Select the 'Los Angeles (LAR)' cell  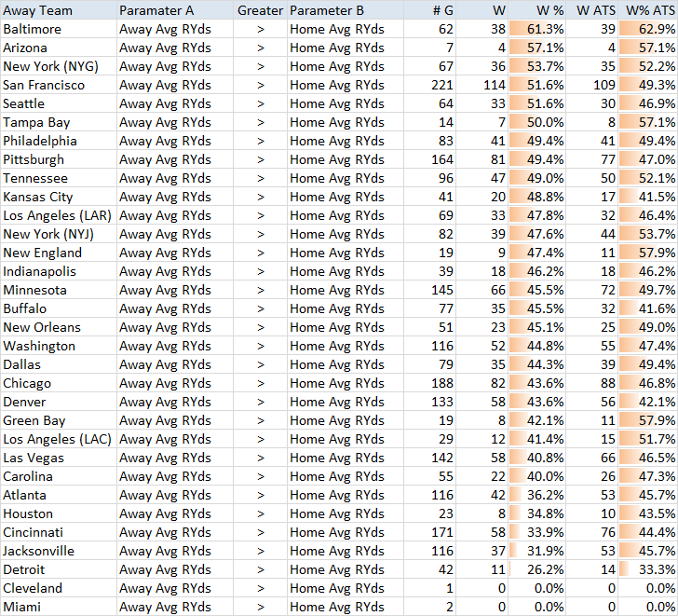(59, 215)
